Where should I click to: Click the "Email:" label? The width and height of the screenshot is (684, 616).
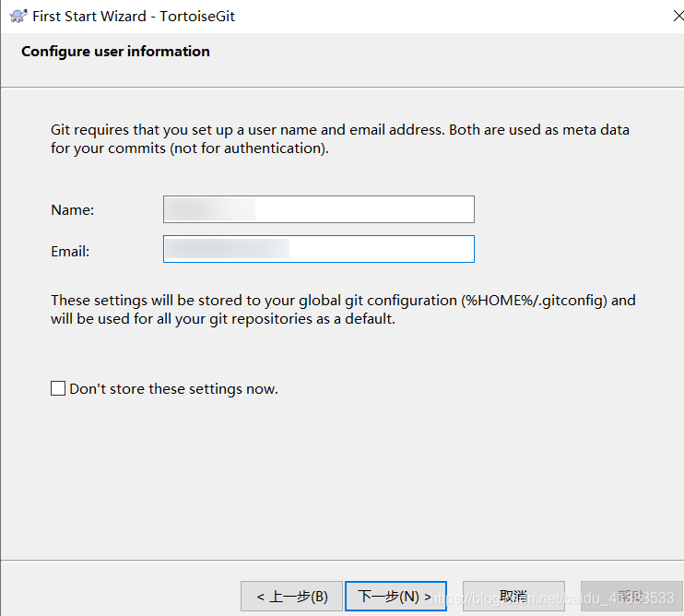point(70,251)
